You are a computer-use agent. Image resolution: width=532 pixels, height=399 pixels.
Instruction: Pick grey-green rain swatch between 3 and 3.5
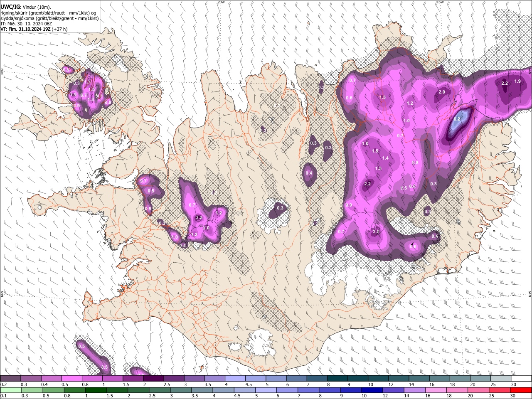[180, 390]
